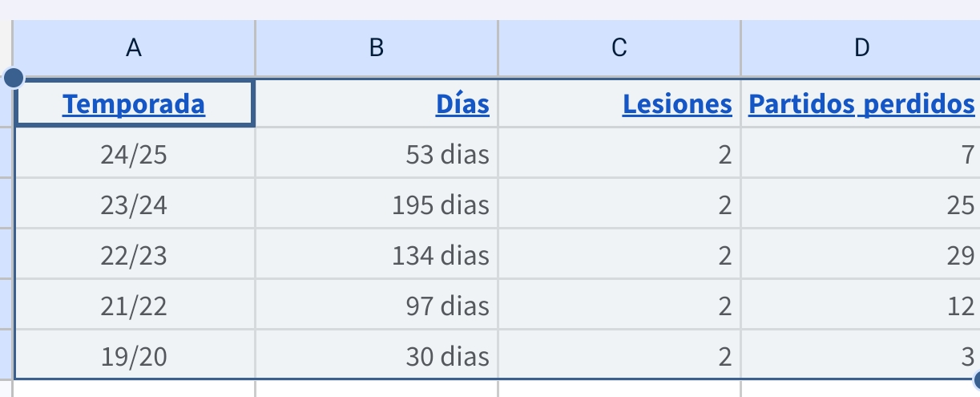Open the Lesiones header link

click(677, 103)
